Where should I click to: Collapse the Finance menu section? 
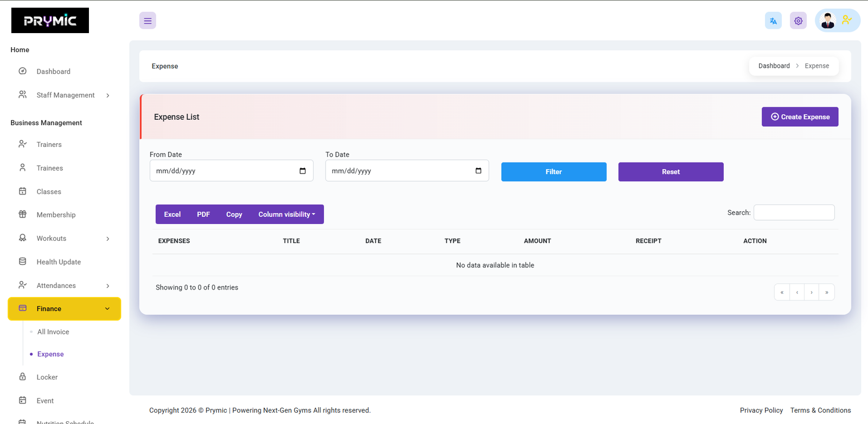[107, 309]
